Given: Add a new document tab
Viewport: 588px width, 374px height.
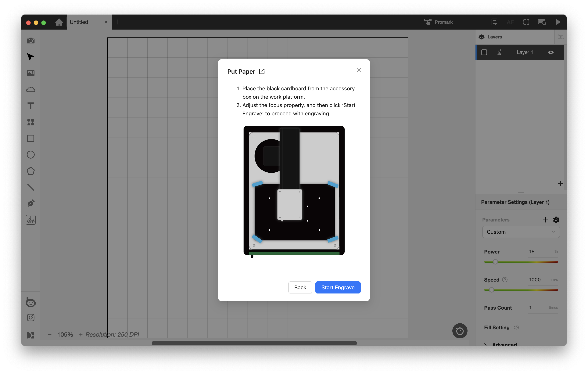Looking at the screenshot, I should [x=118, y=22].
